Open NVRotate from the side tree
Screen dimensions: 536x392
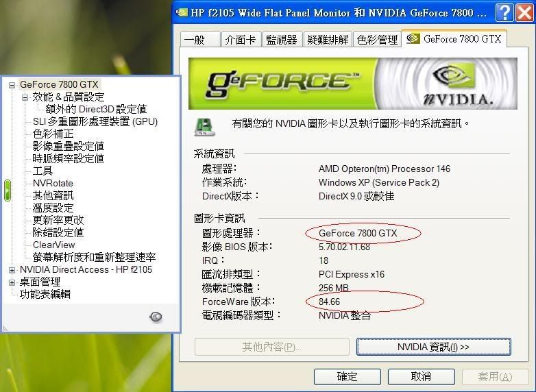(x=53, y=183)
